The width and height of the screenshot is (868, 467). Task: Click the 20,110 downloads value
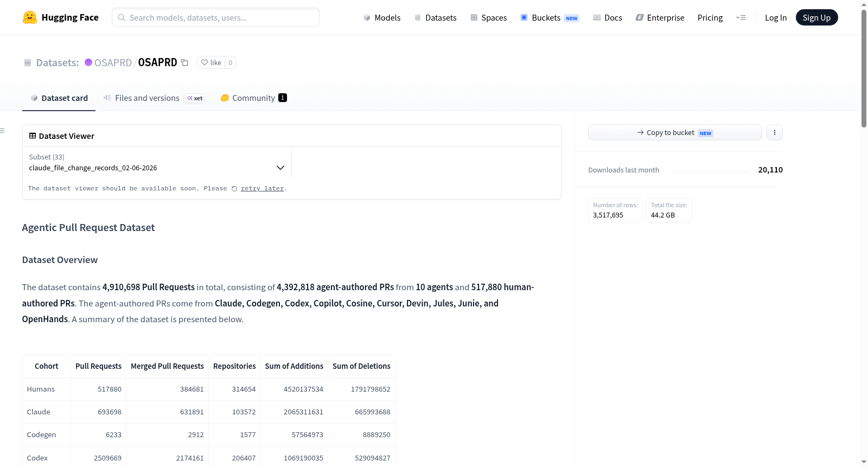[x=770, y=170]
